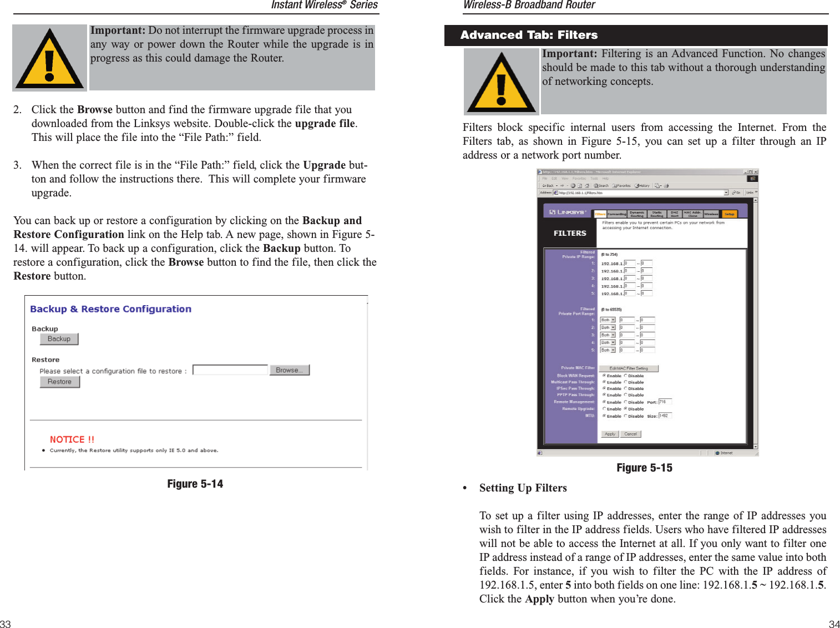Open the Back button history dropdown arrow

(556, 186)
